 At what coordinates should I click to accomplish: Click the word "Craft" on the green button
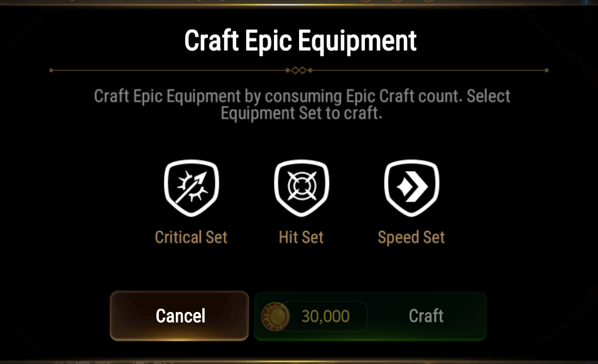(x=426, y=316)
